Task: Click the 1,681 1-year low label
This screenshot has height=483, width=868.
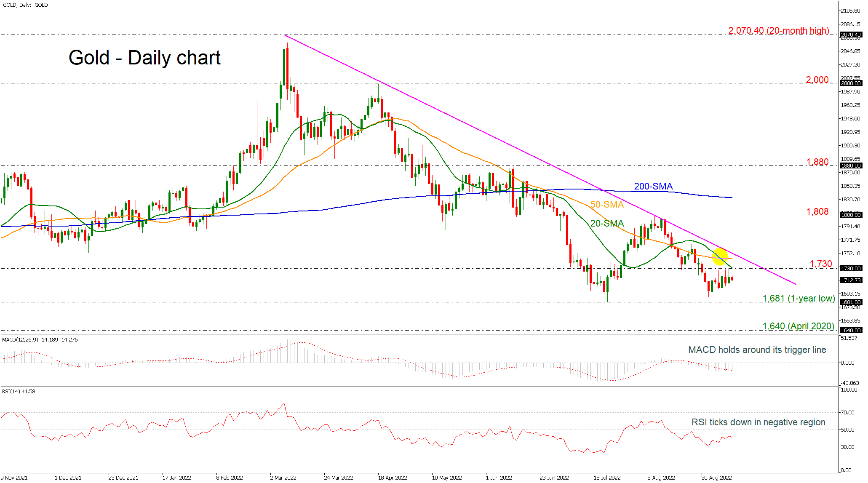Action: point(798,299)
